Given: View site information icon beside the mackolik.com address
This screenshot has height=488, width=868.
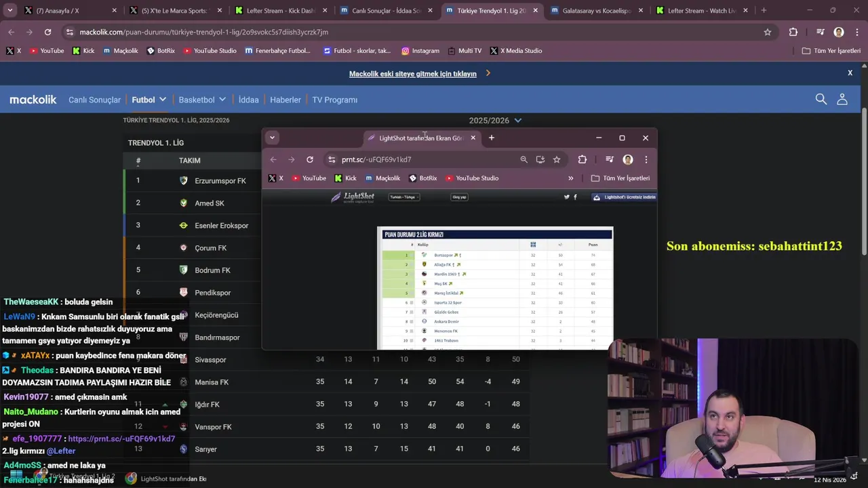Looking at the screenshot, I should point(68,32).
